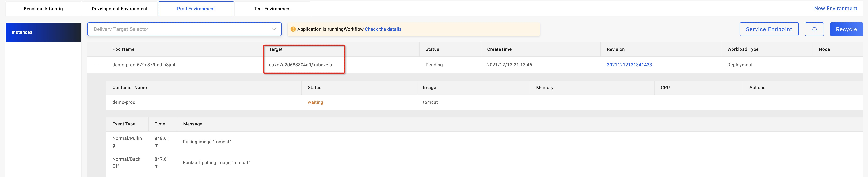The height and width of the screenshot is (177, 868).
Task: Click the refresh icon button
Action: pos(814,29)
